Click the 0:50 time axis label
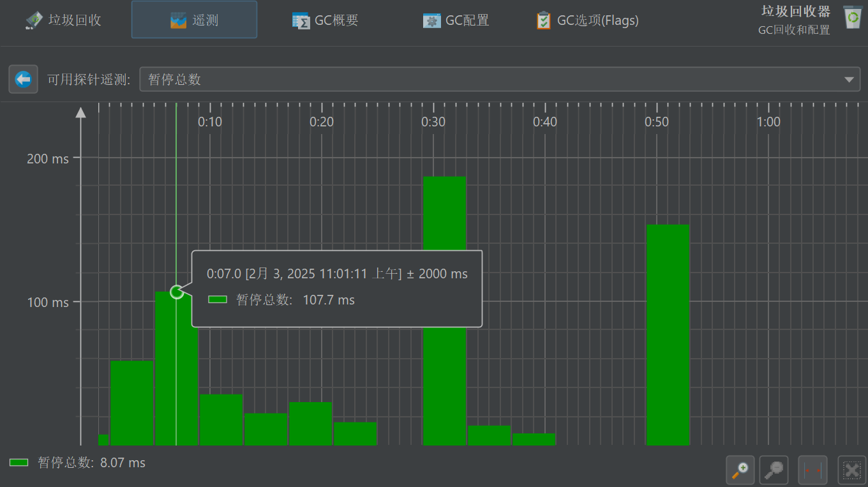Image resolution: width=868 pixels, height=487 pixels. 657,122
